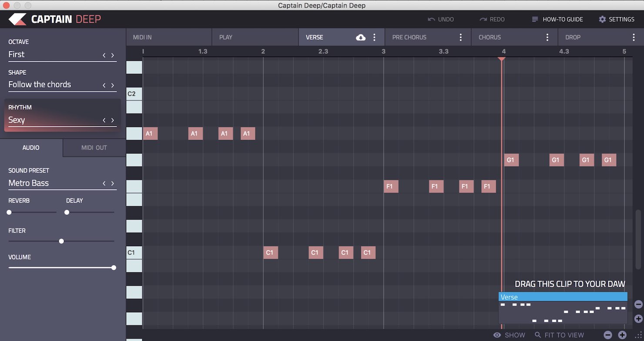644x341 pixels.
Task: Open the Chorus tab three-dot menu
Action: pyautogui.click(x=547, y=37)
